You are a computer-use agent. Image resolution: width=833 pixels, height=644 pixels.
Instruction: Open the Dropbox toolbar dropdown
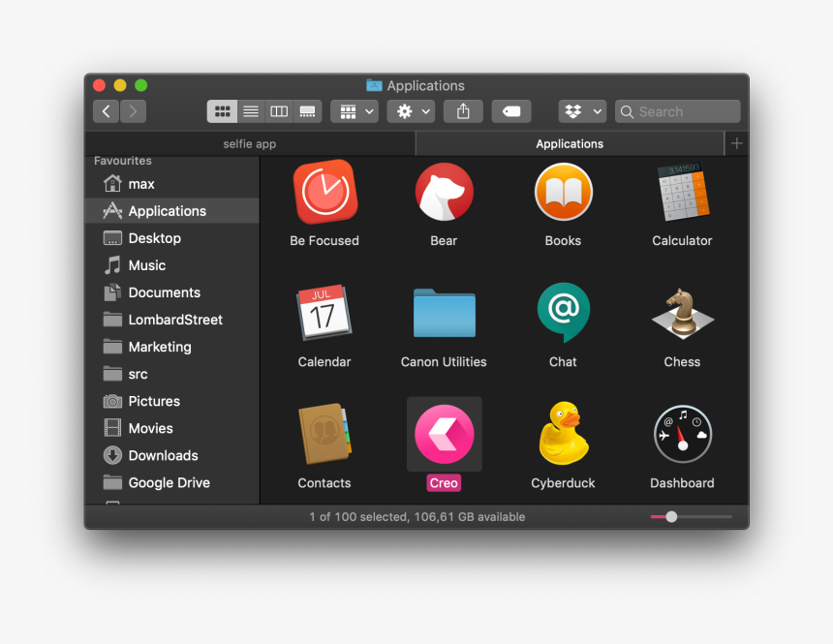point(582,111)
